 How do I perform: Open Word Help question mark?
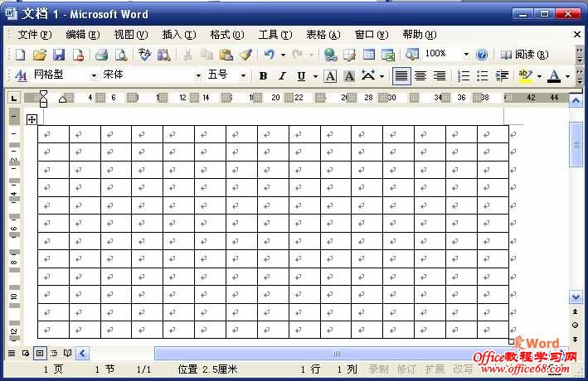(x=482, y=55)
